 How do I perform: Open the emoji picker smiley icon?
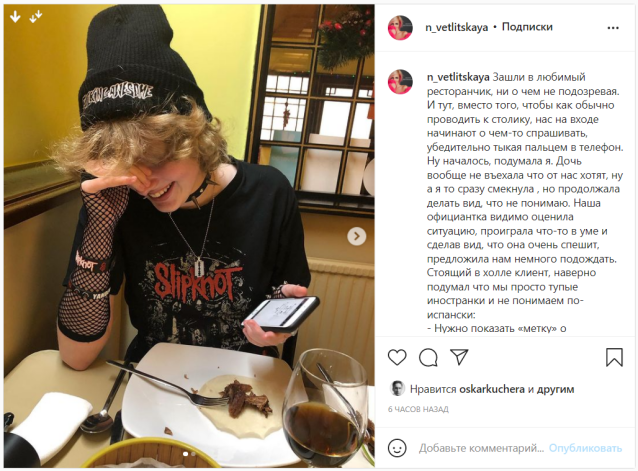[397, 448]
